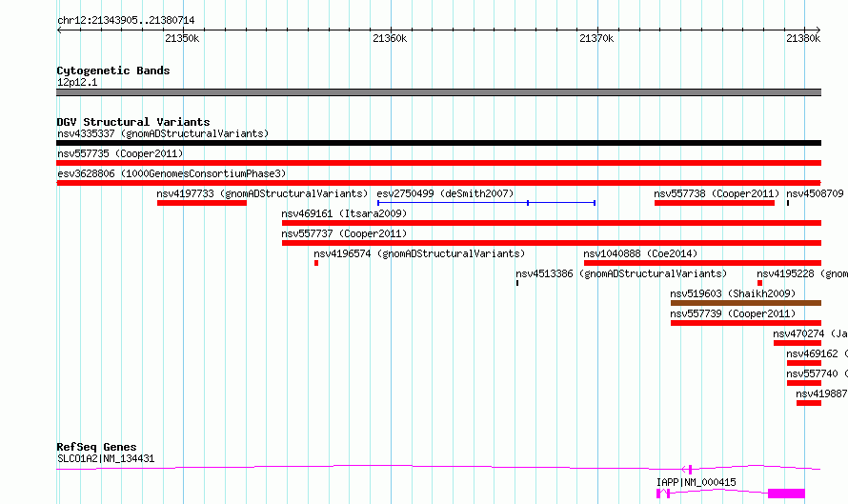Click the gray 12p12.1 cytogenetic band bar
The height and width of the screenshot is (504, 848).
[x=438, y=92]
